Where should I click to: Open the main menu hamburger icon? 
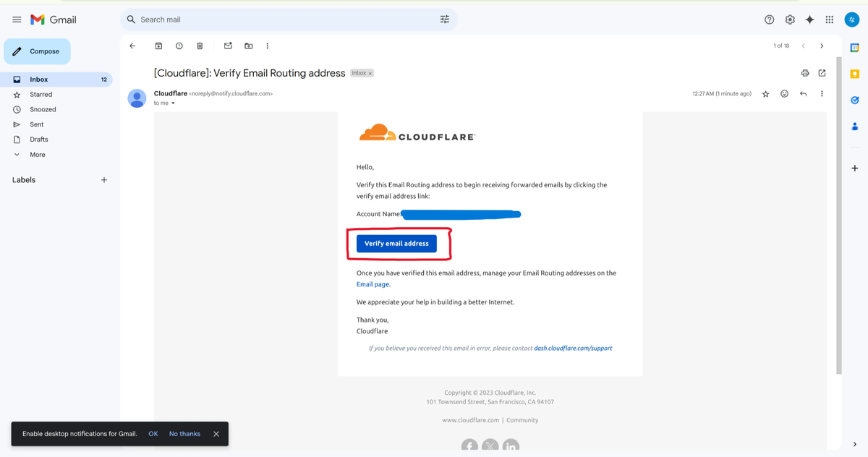[17, 20]
